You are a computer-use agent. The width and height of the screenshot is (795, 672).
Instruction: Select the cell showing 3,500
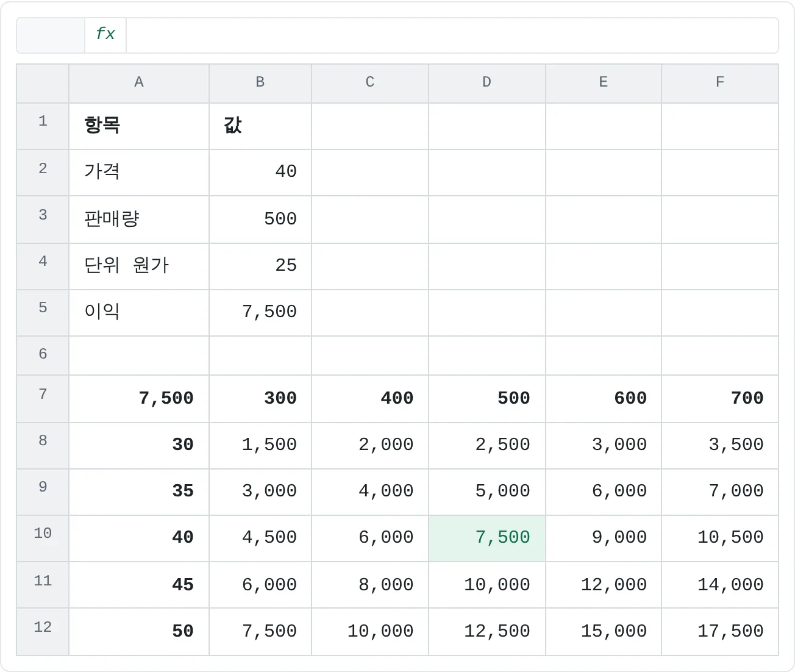pyautogui.click(x=720, y=446)
